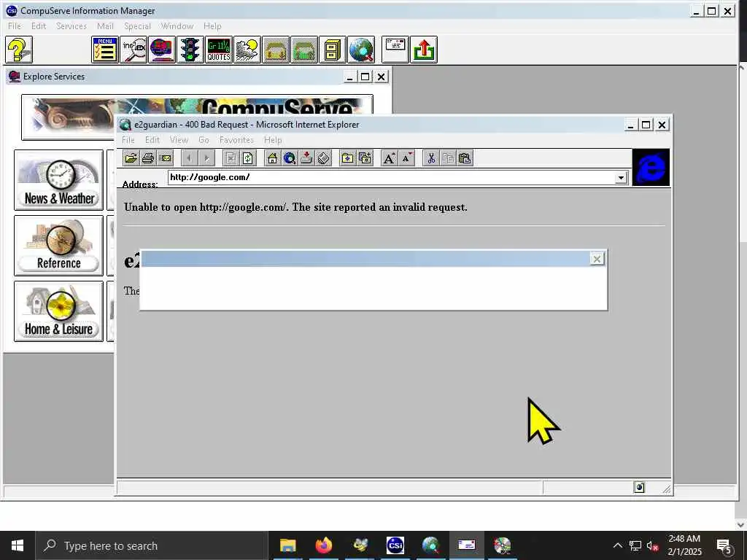
Task: Open CompuServe Help menu
Action: coord(212,26)
